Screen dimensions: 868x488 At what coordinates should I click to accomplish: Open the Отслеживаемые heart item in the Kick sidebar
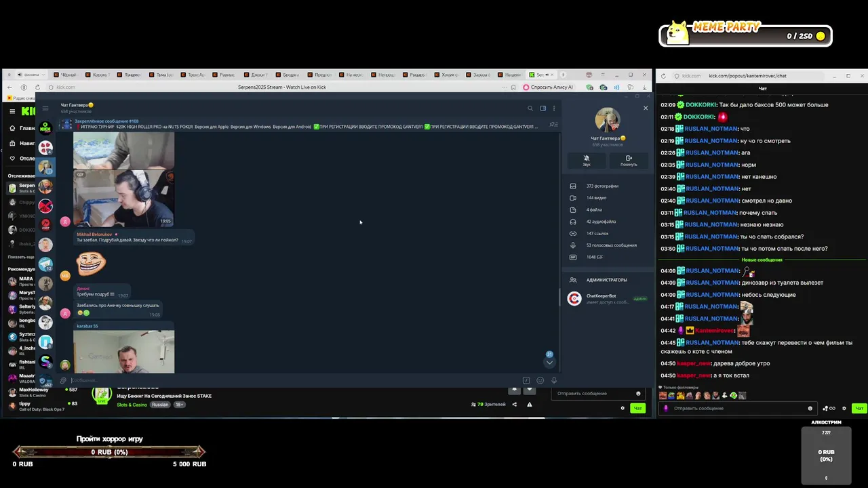pos(22,159)
